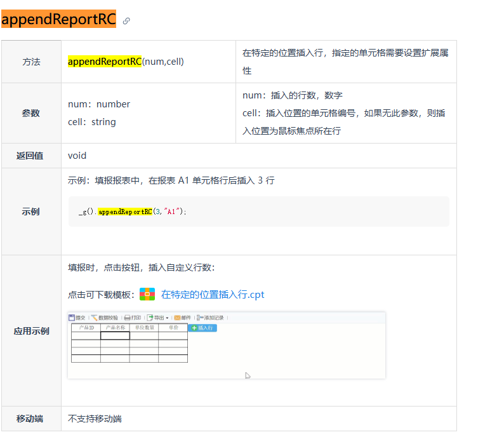This screenshot has height=444, width=504.
Task: Click 提交 in the embedded report toolbar
Action: 77,318
